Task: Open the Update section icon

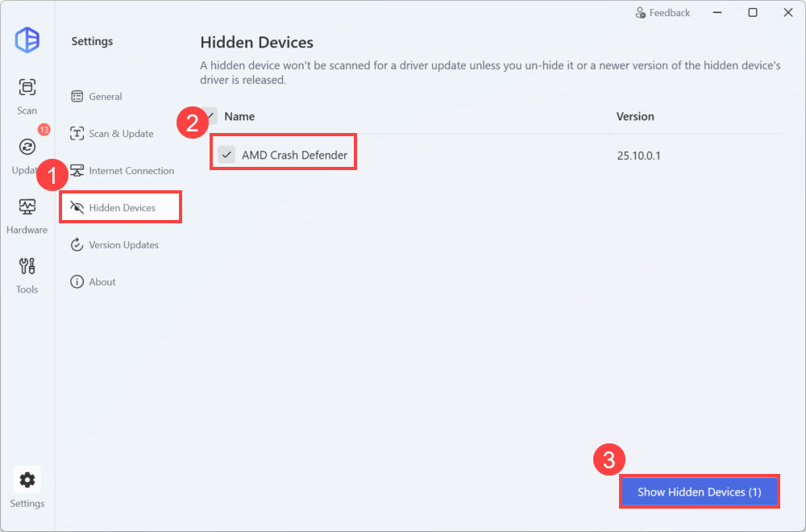Action: pos(27,147)
